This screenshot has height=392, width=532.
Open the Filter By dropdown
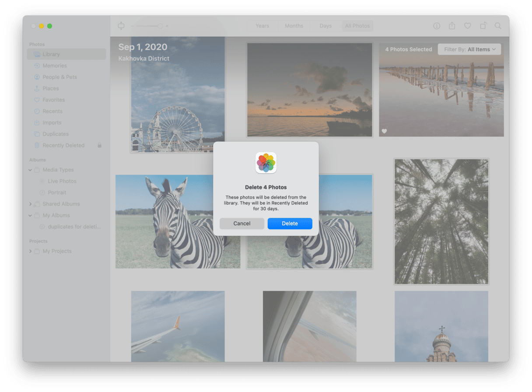(x=469, y=49)
